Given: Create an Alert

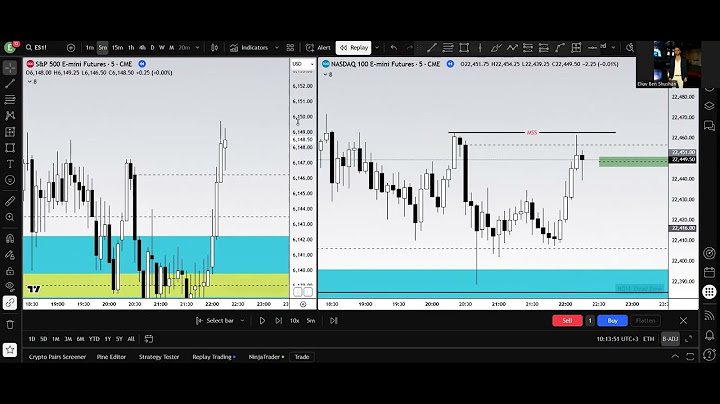Looking at the screenshot, I should coord(318,47).
